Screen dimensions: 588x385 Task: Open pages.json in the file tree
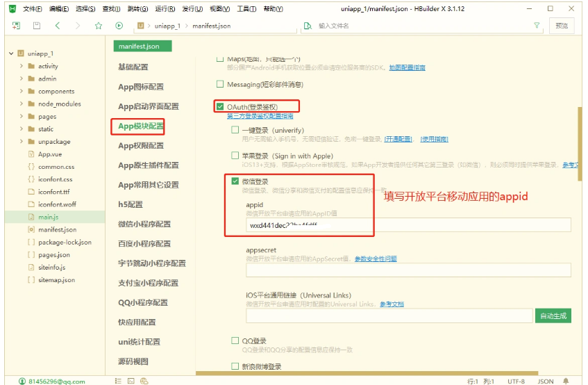[57, 255]
